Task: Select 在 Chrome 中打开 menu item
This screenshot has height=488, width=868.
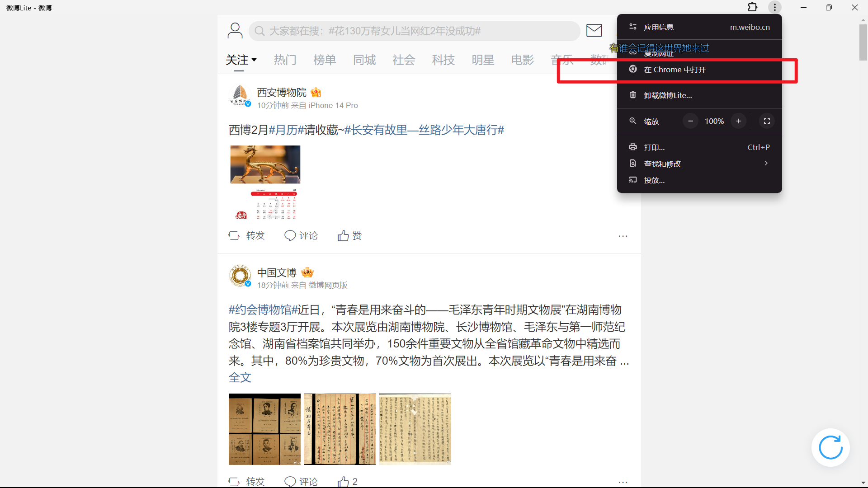Action: tap(675, 70)
